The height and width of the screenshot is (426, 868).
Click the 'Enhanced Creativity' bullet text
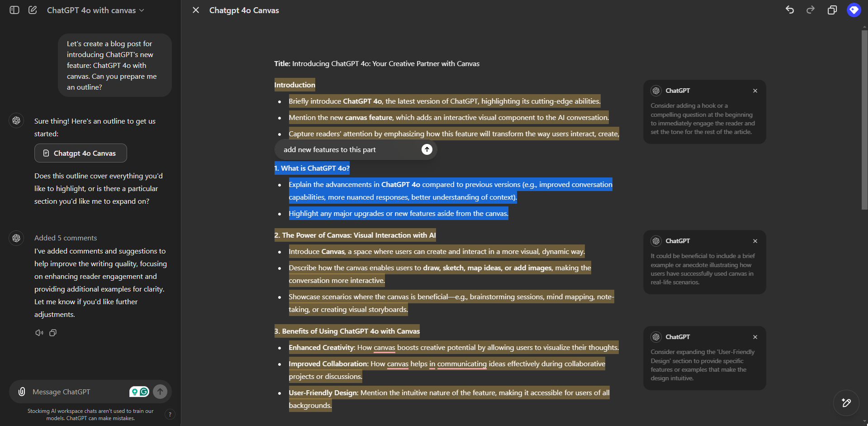454,347
